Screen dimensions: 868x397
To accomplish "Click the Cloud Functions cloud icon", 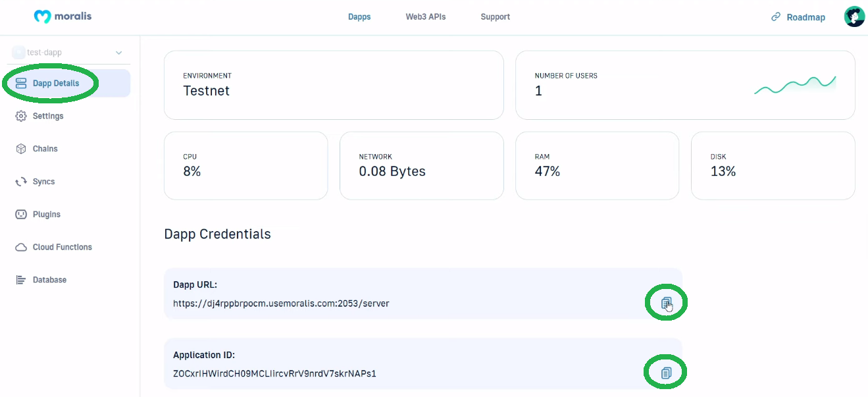I will 21,248.
